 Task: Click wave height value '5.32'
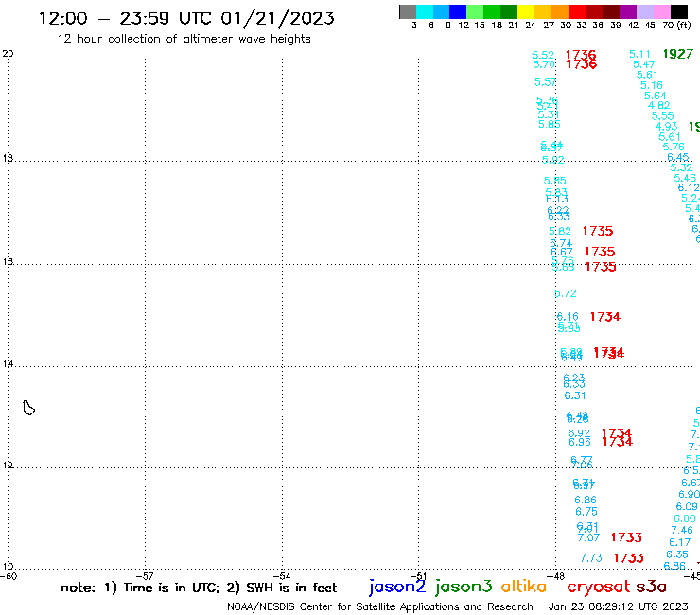(x=681, y=167)
